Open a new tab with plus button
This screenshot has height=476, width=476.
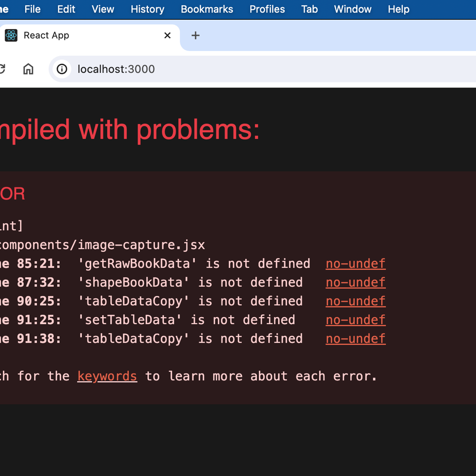click(196, 36)
